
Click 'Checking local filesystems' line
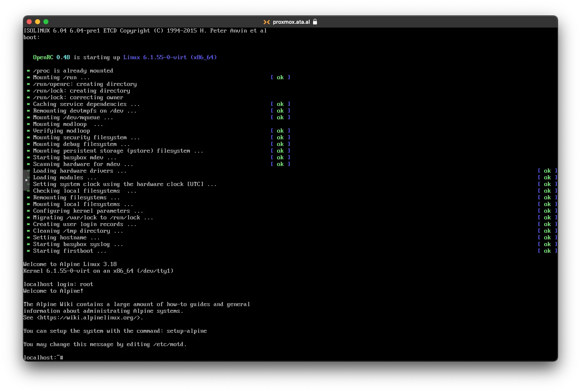tap(85, 191)
